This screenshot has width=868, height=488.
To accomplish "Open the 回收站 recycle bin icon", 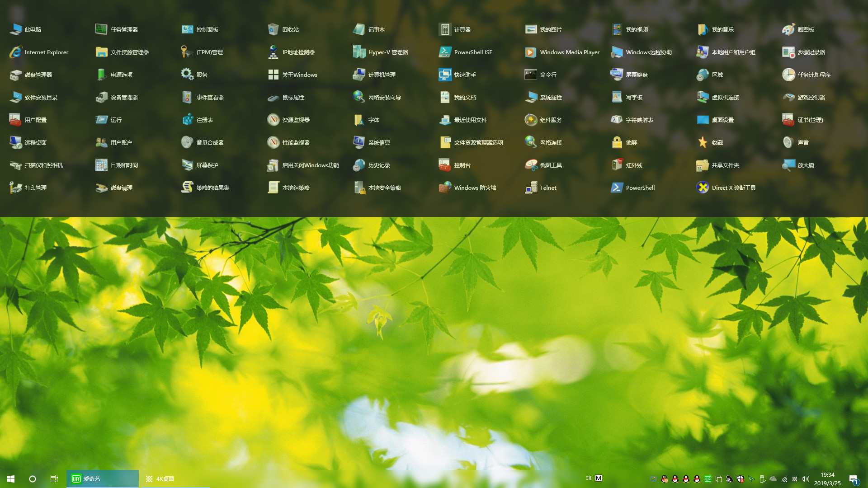I will [273, 29].
